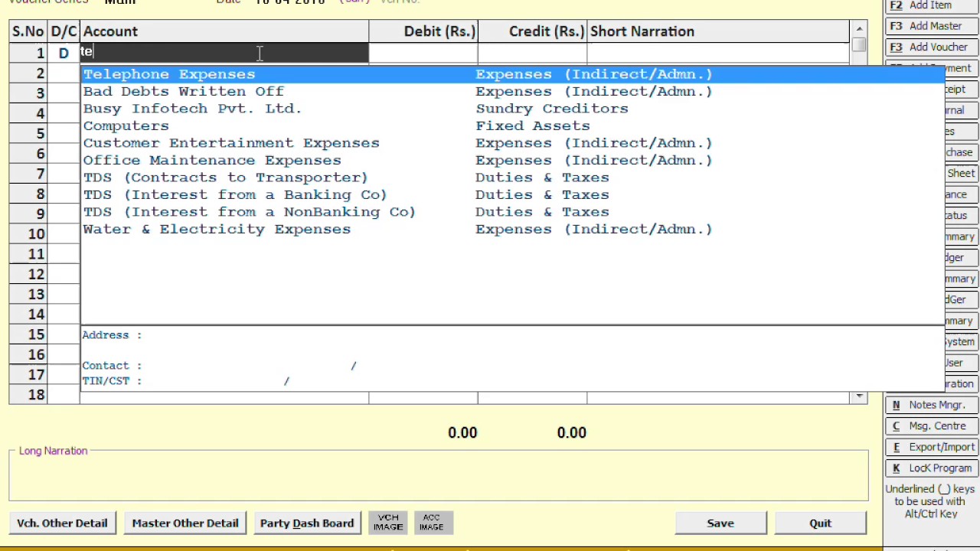Image resolution: width=980 pixels, height=551 pixels.
Task: Open Master Other Detail
Action: (x=185, y=523)
